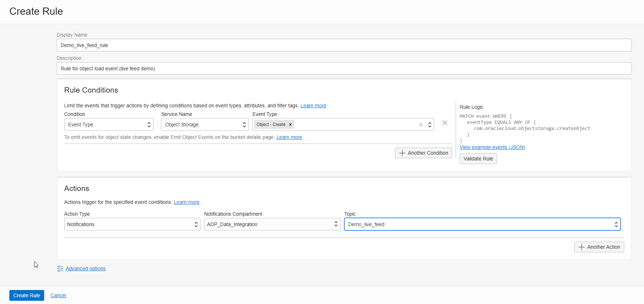644x304 pixels.
Task: Expand the Notifications Compartment dropdown
Action: [x=272, y=224]
